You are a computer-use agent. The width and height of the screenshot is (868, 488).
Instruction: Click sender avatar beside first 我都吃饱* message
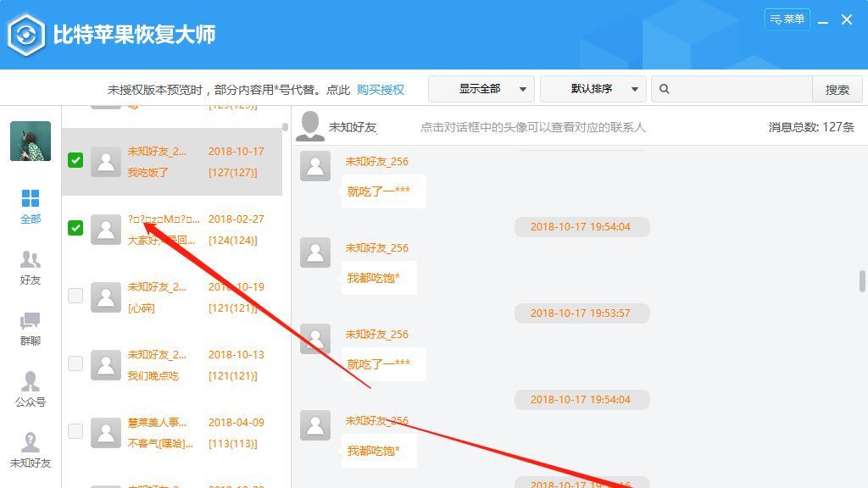tap(315, 252)
